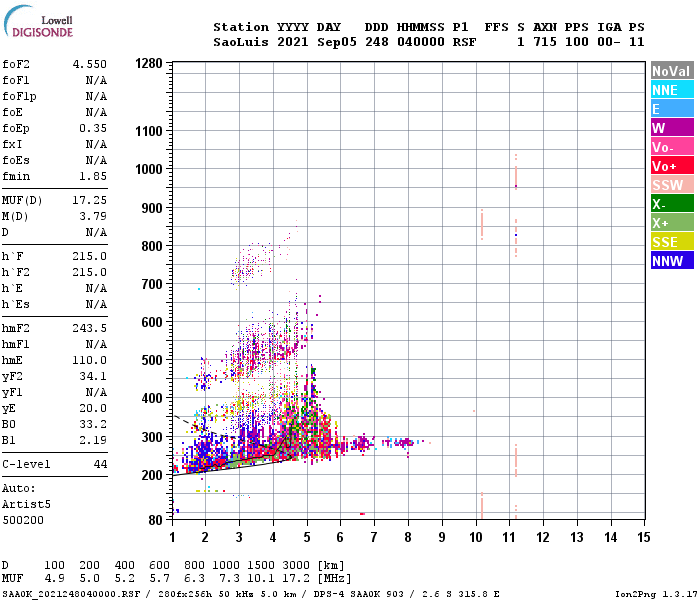Click the DDD value 248
This screenshot has height=600, width=700.
377,42
